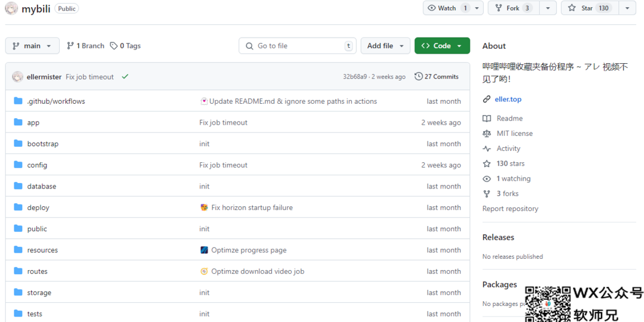
Task: Click the mybili repository owner avatar
Action: click(11, 8)
